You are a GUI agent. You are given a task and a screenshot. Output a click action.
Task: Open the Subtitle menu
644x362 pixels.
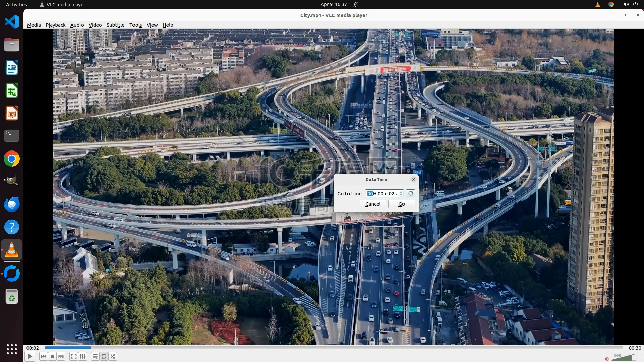tap(115, 25)
